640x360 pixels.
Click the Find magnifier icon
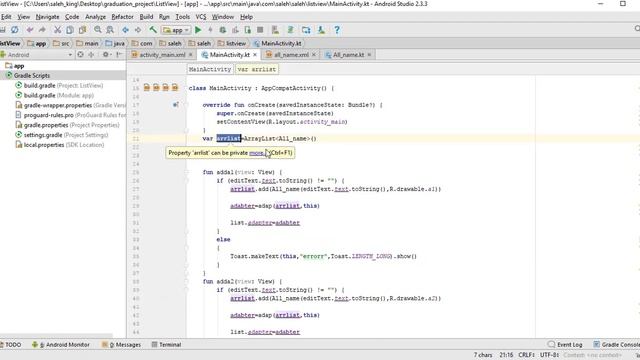(x=98, y=30)
